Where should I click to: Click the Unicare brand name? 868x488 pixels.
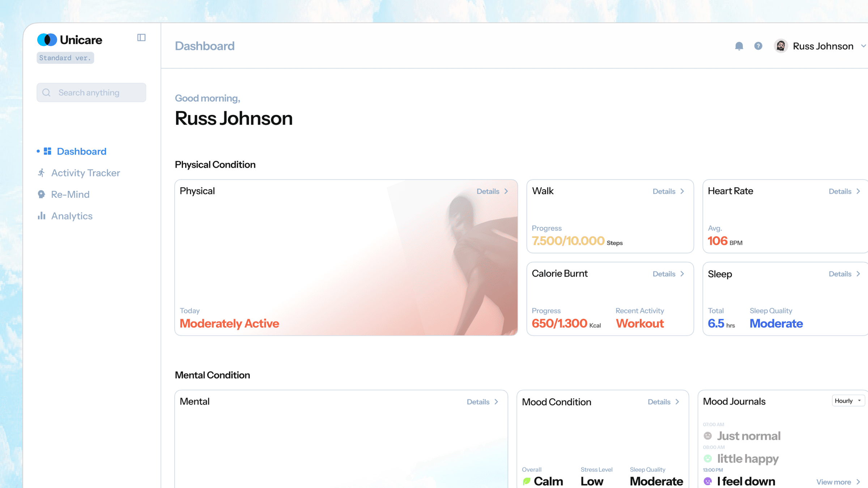tap(81, 40)
